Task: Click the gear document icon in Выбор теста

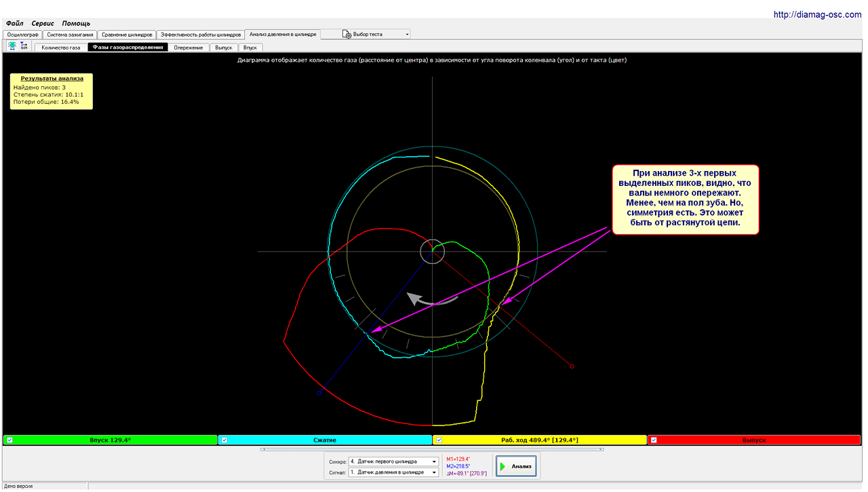Action: point(347,34)
